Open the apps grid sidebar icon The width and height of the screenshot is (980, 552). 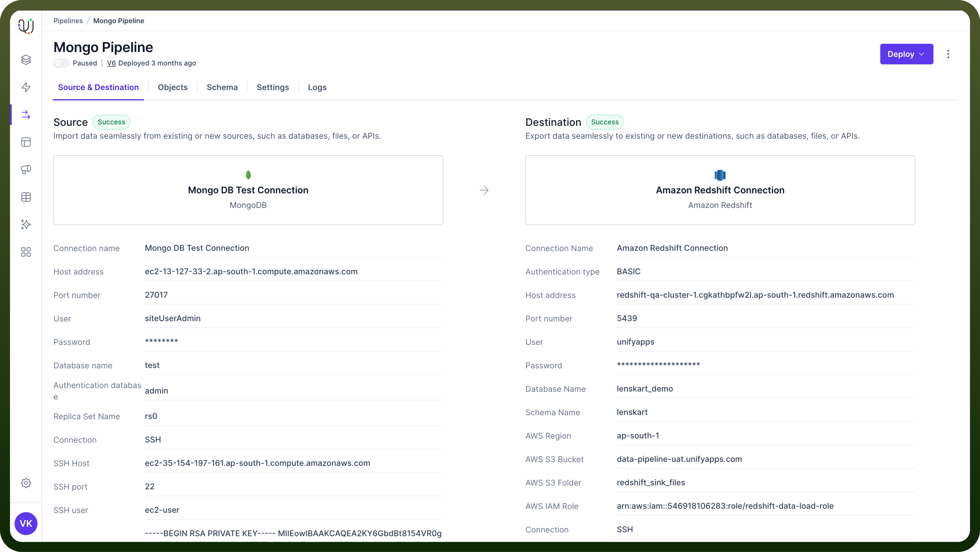click(26, 252)
